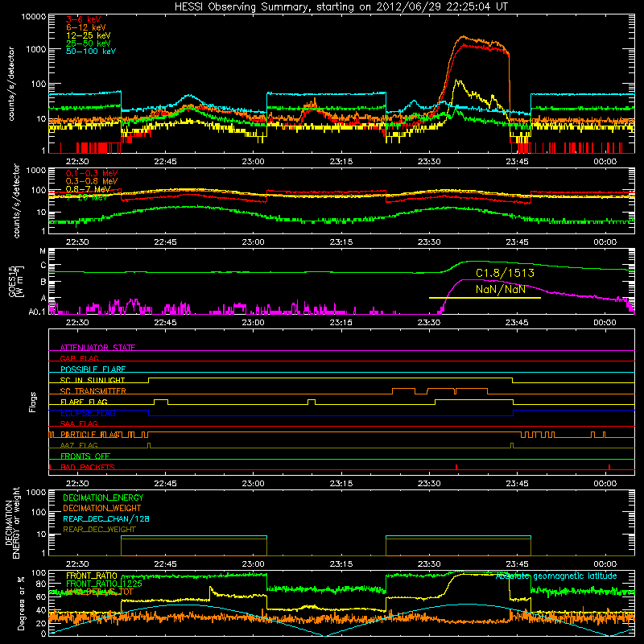Click the plot title 'HESSI Observing Summary'
Image resolution: width=644 pixels, height=644 pixels.
pyautogui.click(x=242, y=7)
